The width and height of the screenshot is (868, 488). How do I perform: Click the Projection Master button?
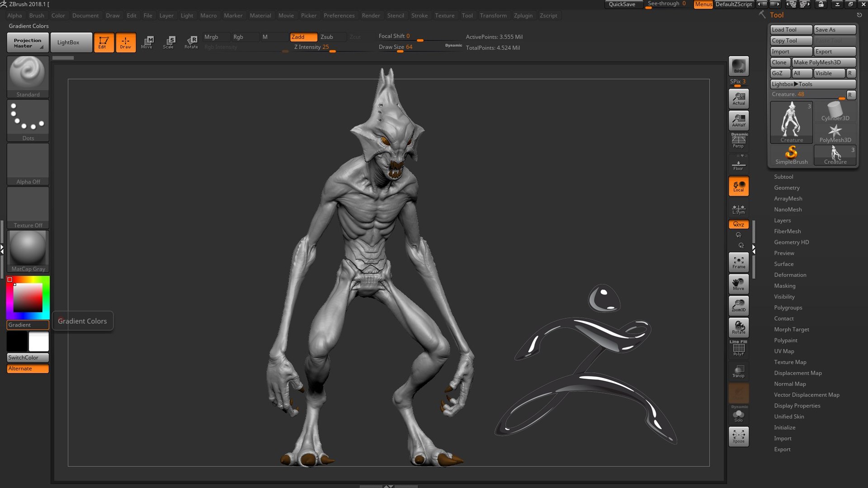[28, 43]
